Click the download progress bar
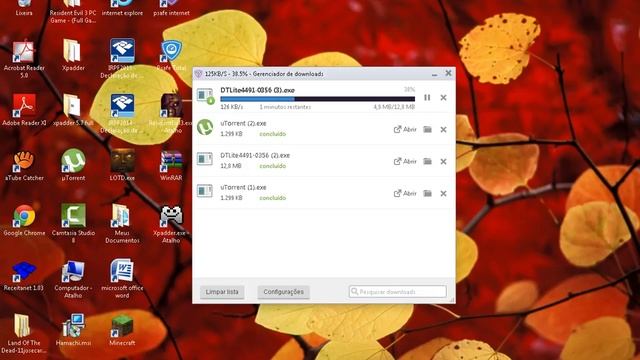 317,99
